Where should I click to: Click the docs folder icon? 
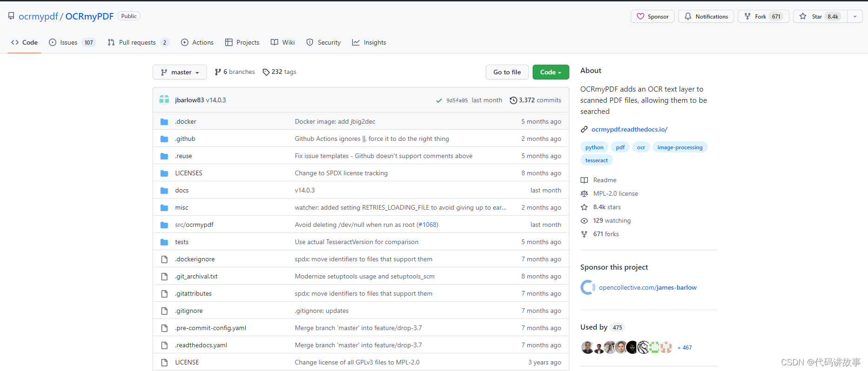point(164,190)
